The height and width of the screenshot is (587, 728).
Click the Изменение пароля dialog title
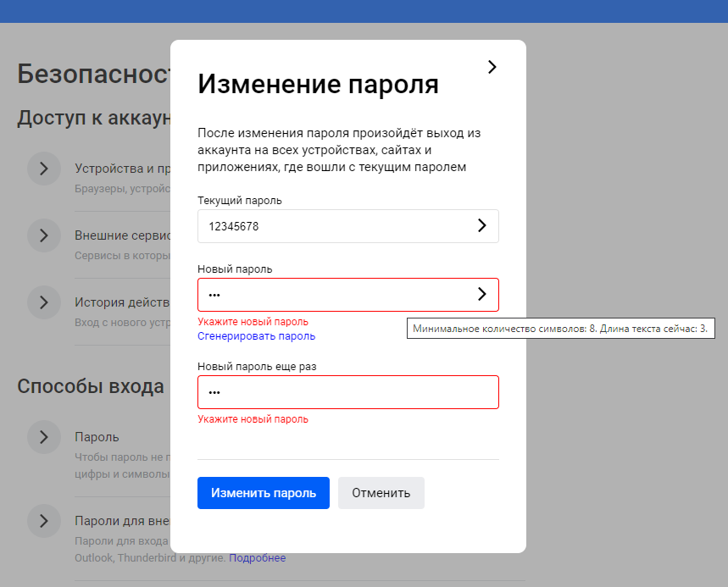click(x=318, y=84)
